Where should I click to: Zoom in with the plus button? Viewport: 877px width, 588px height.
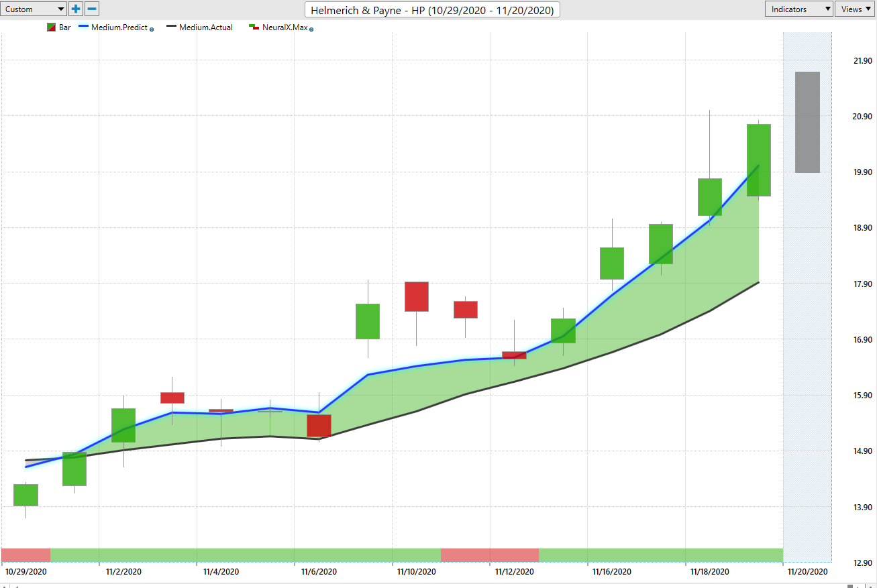coord(76,9)
